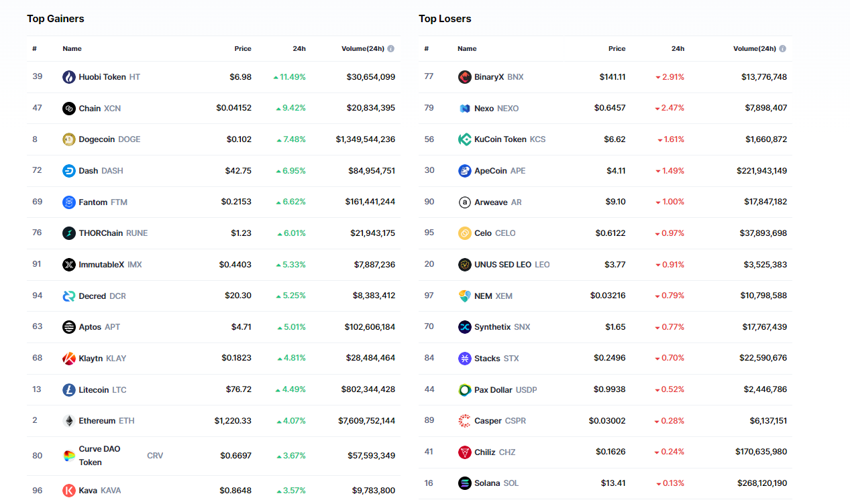Screen dimensions: 850x504
Task: Click the Solana logo icon
Action: pos(464,483)
